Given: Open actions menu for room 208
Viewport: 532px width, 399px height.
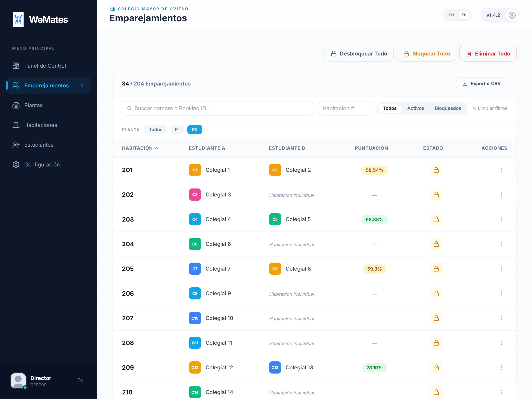Looking at the screenshot, I should 501,343.
